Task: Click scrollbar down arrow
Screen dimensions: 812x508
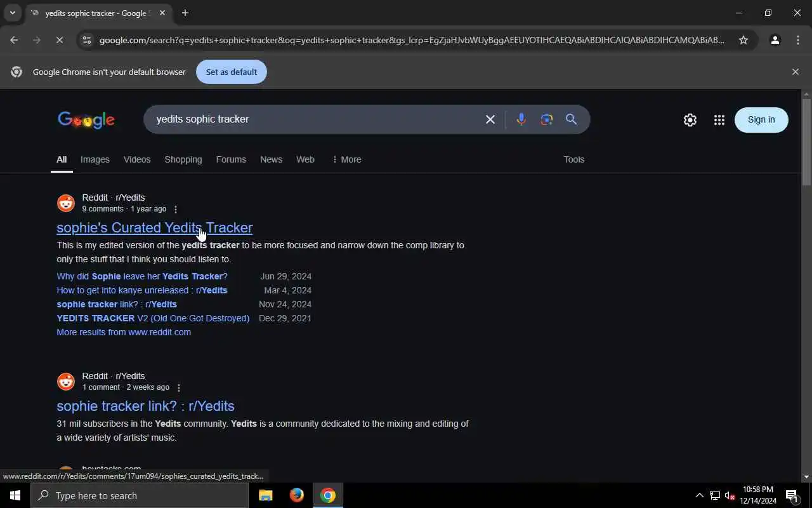Action: pyautogui.click(x=806, y=477)
